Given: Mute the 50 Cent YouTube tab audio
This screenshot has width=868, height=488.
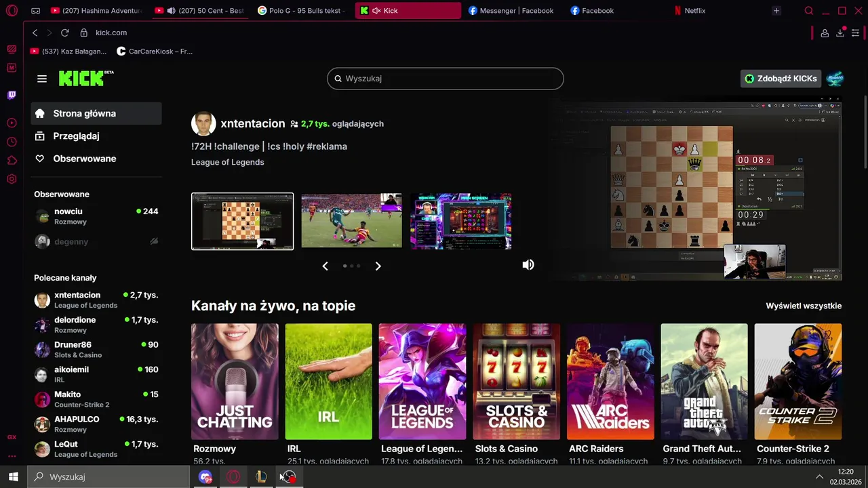Looking at the screenshot, I should click(x=171, y=11).
